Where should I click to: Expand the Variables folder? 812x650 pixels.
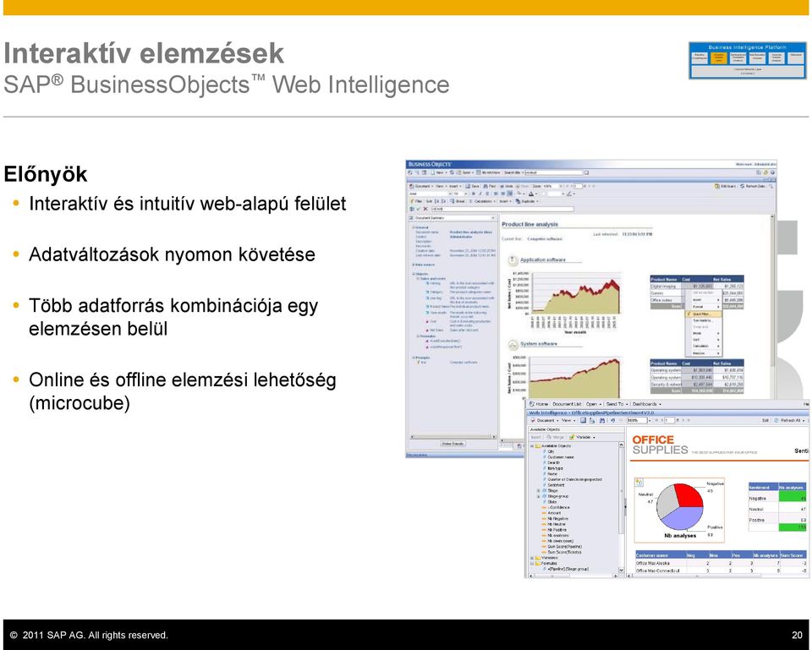pos(532,558)
